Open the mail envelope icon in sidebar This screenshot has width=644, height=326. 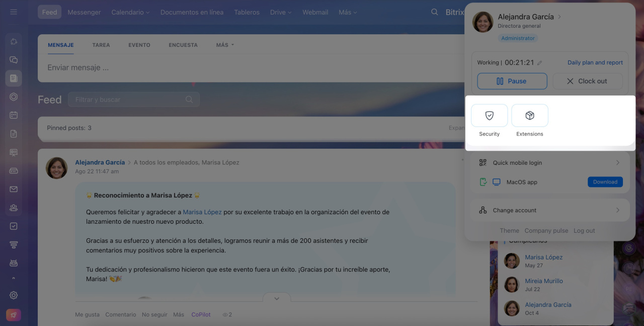(x=14, y=189)
